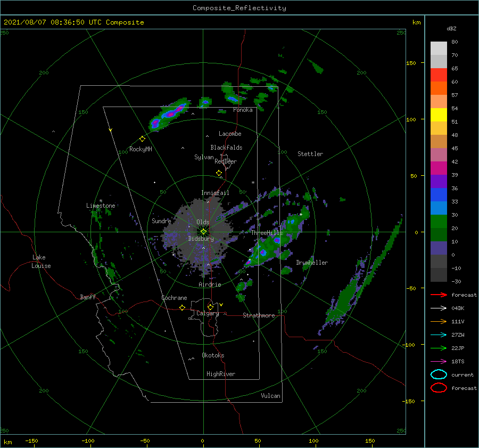479x448 pixels.
Task: Click the Limestone label on map
Action: click(x=101, y=206)
